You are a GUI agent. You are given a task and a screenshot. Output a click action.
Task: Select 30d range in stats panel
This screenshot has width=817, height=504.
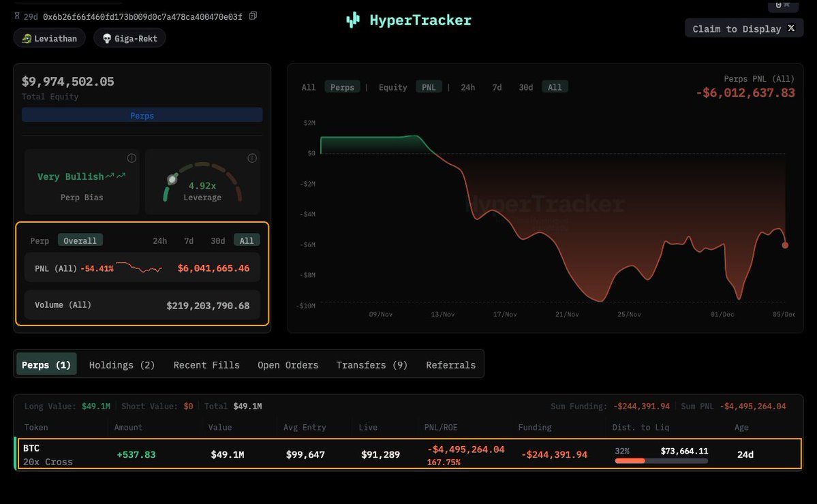pyautogui.click(x=217, y=240)
